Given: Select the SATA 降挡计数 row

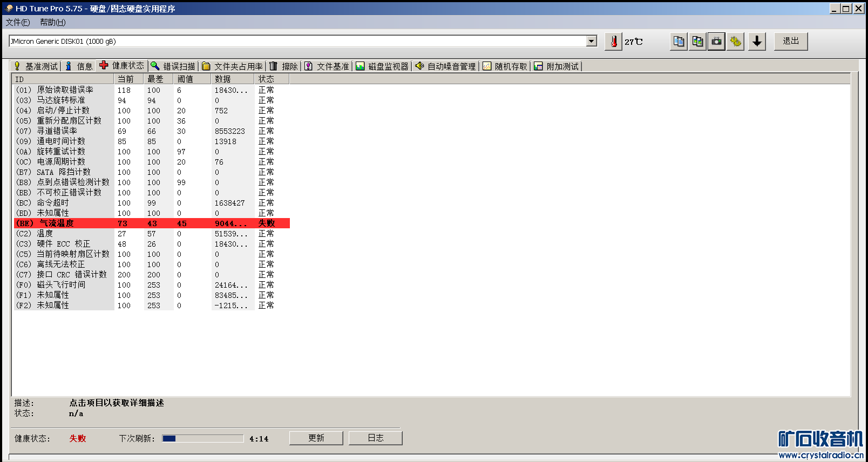Looking at the screenshot, I should 152,172.
